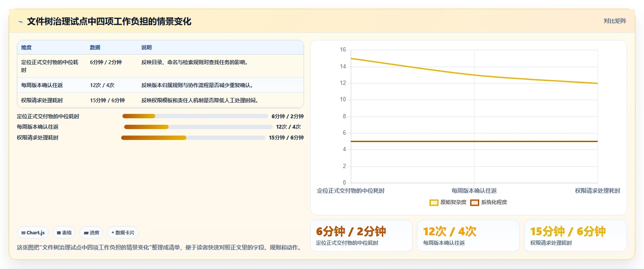Click description 反映目录、命名与检索规则对查找任务的影响
Viewport: 644px width, 269px height.
(195, 62)
